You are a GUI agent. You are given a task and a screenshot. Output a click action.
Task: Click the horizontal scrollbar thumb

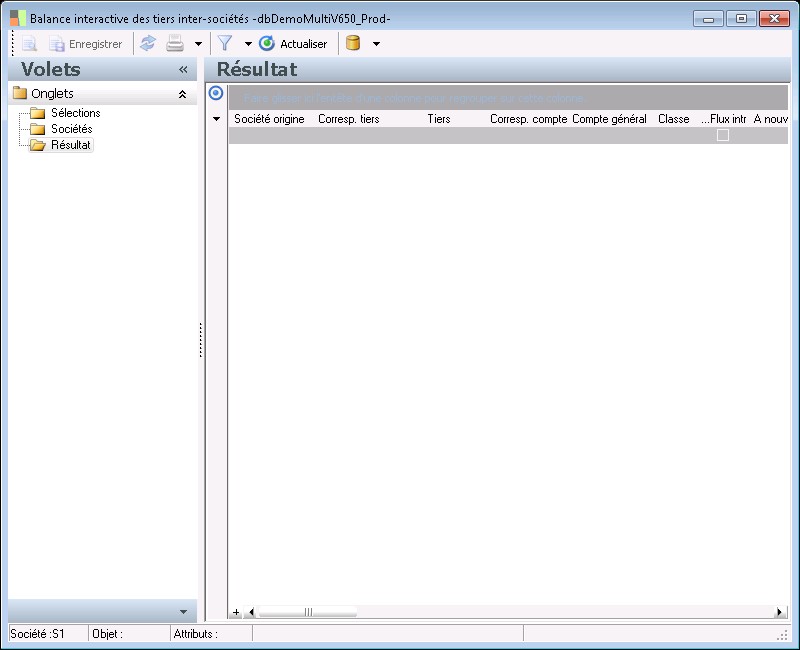[308, 612]
